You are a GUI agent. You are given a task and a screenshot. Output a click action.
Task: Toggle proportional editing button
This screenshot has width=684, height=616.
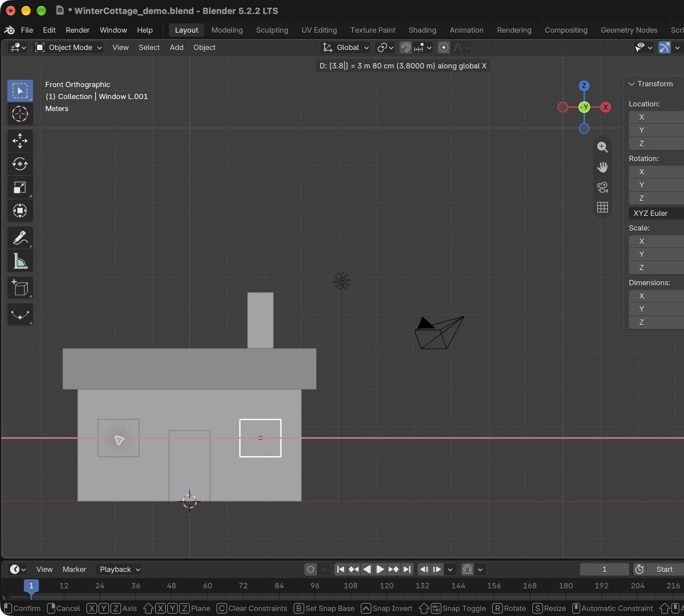pyautogui.click(x=444, y=47)
